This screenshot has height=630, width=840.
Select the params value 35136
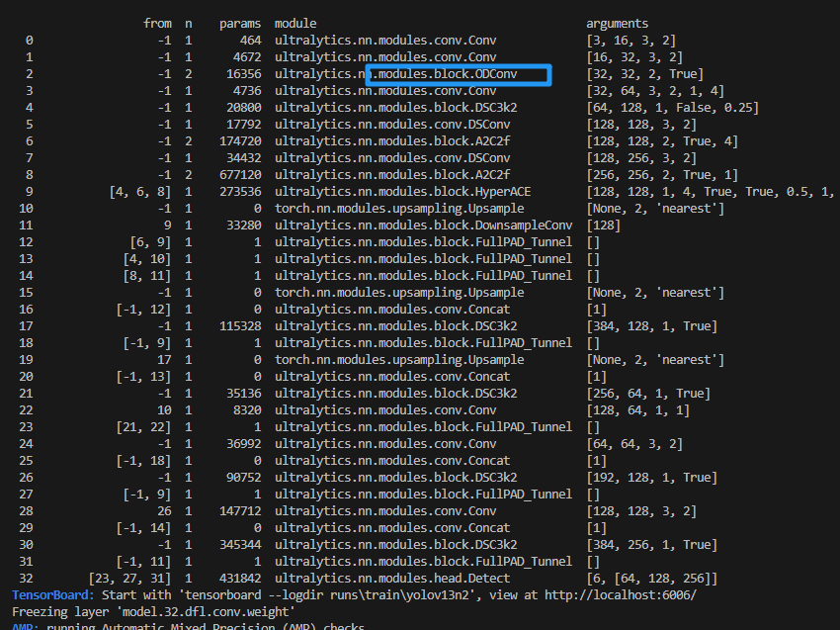coord(244,394)
